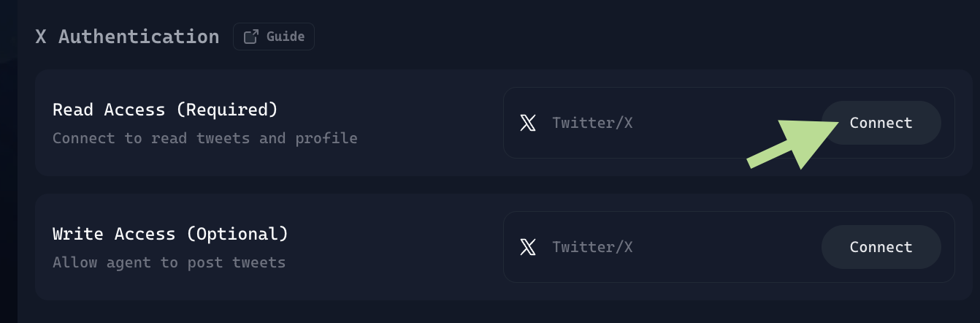Click the word "(Optional)" in Write Access title
The image size is (980, 323).
(237, 234)
